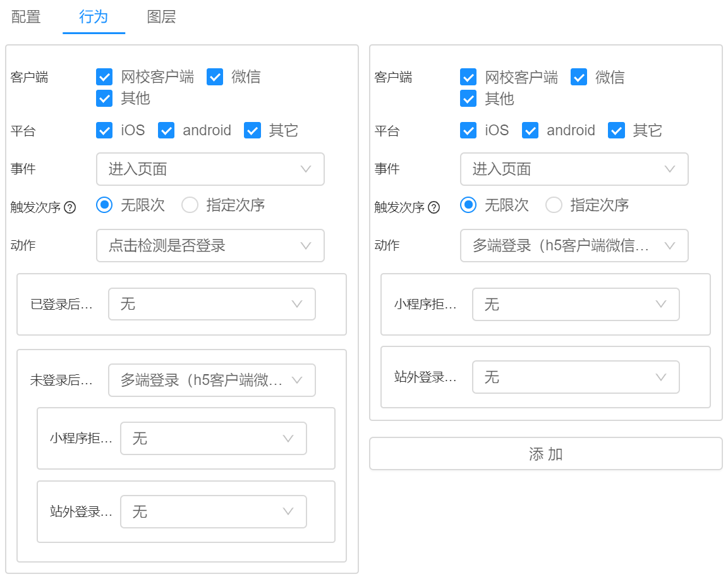Uncheck 网校客户端 in the left panel

click(x=104, y=77)
